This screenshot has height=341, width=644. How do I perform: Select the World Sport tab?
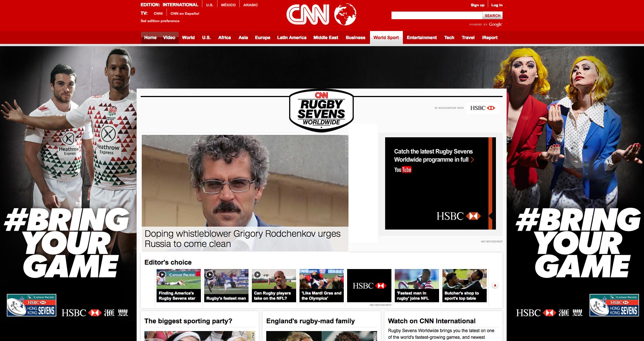pos(386,38)
